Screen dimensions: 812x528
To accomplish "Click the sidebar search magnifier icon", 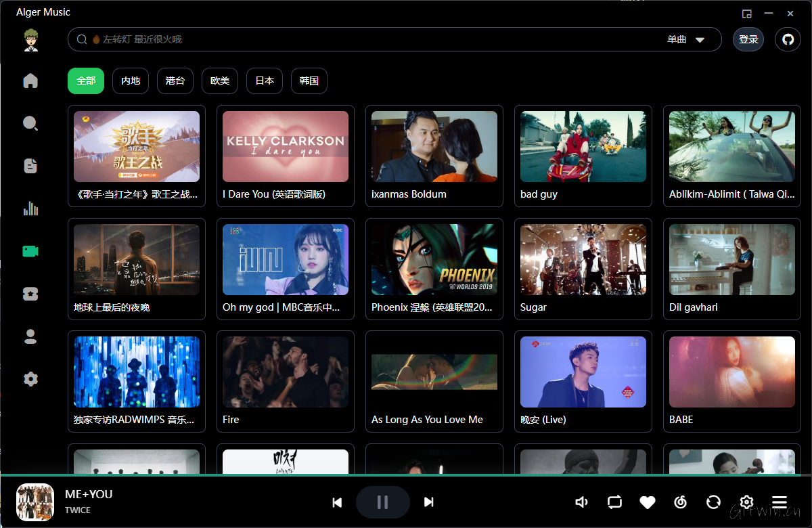I will 30,123.
